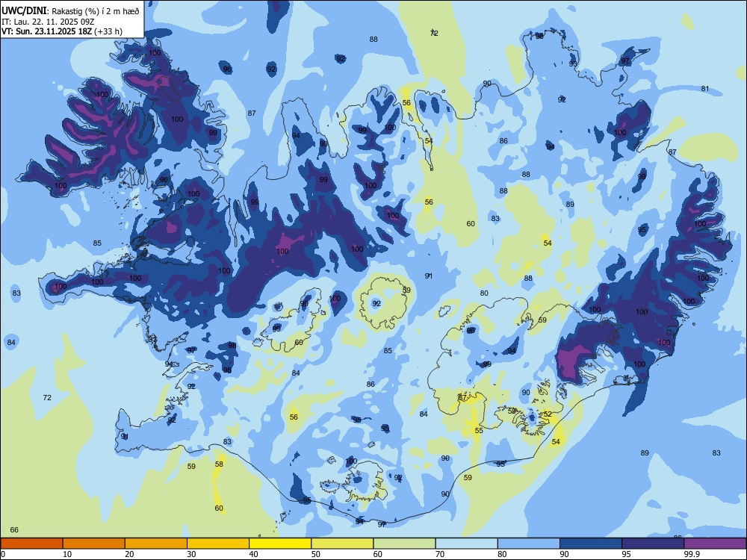
Task: Pick the yellow-green 50–60 legend swatch
Action: tap(343, 544)
